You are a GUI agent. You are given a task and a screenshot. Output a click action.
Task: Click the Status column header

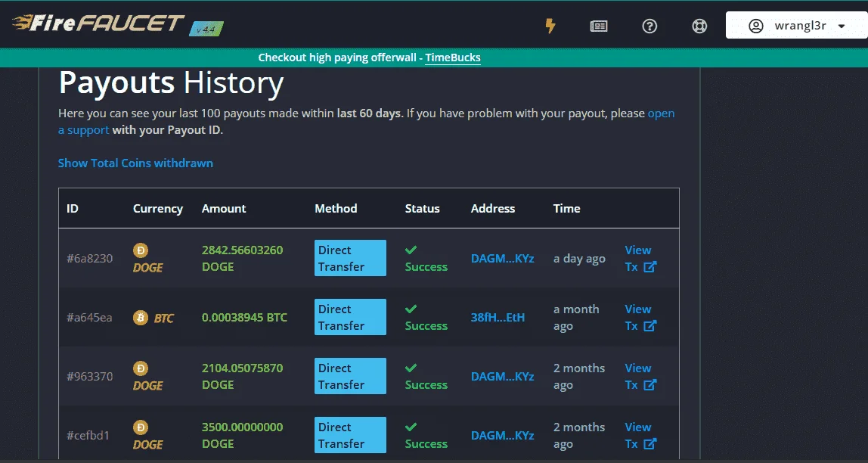[x=423, y=209]
